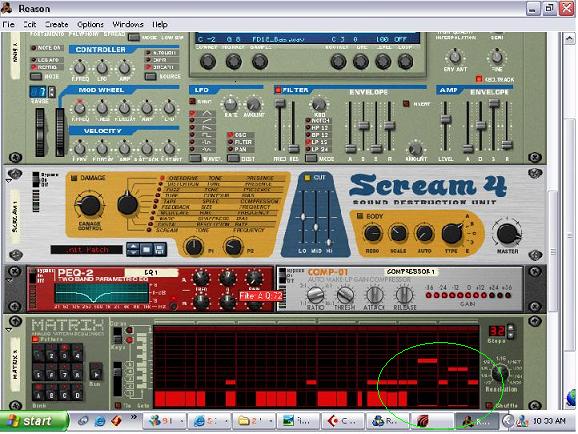
Task: Click the Windows Start button
Action: point(34,421)
